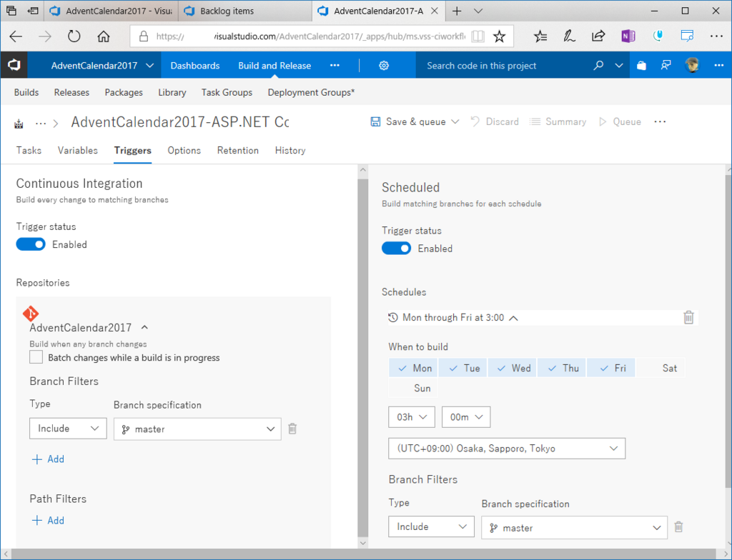Click the search magnifier icon
732x560 pixels.
click(598, 66)
